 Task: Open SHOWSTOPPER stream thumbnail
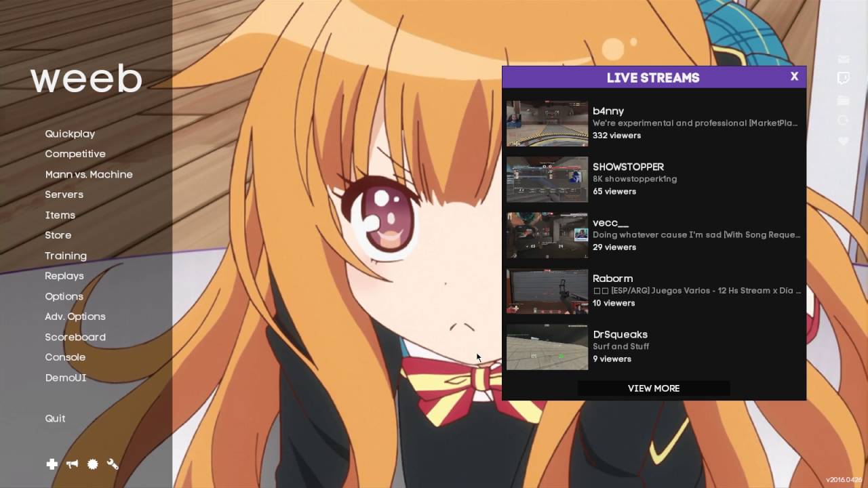pos(547,180)
